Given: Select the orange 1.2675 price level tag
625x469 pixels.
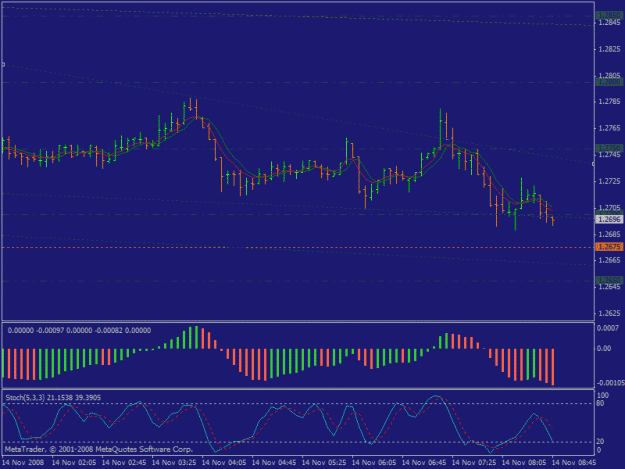Looking at the screenshot, I should [609, 247].
